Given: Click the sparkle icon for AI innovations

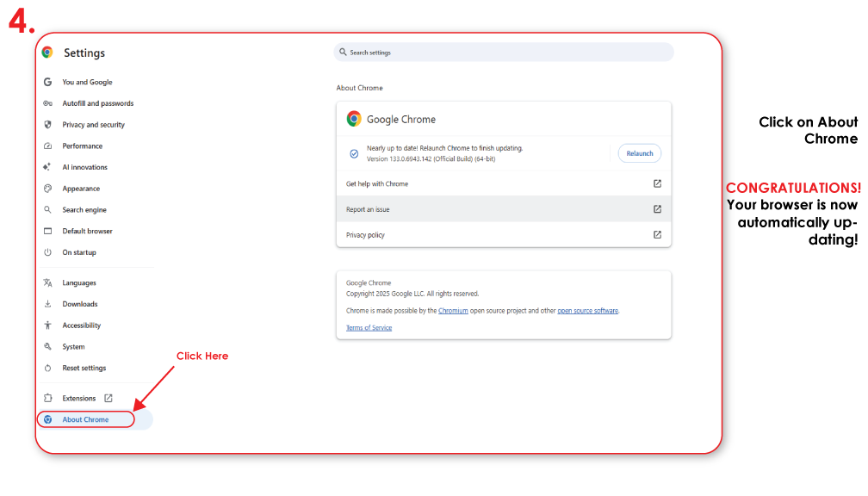Looking at the screenshot, I should point(47,167).
